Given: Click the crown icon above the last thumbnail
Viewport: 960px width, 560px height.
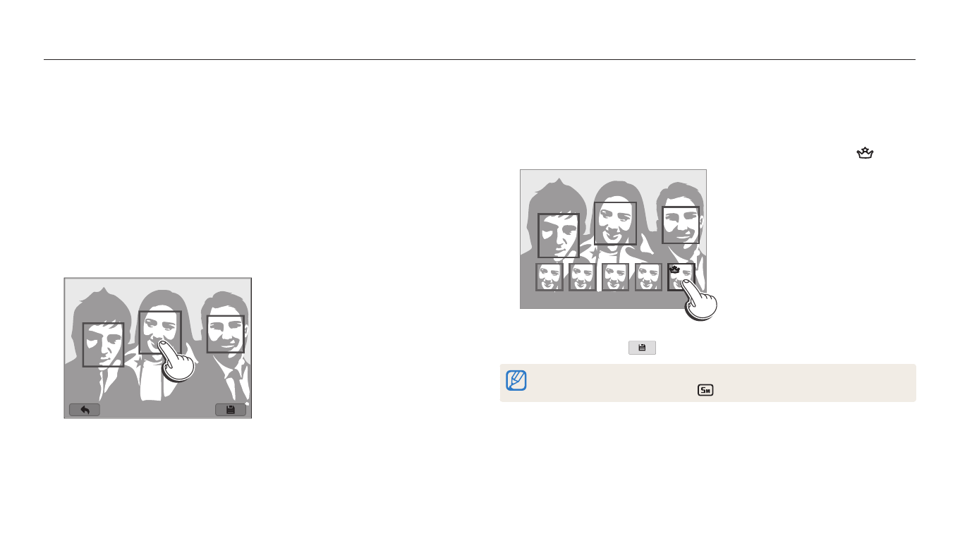Looking at the screenshot, I should coord(674,269).
